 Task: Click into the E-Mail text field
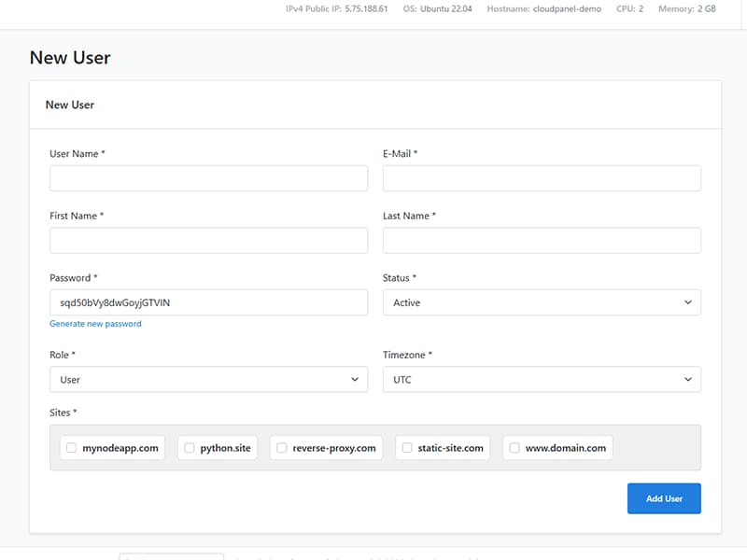click(542, 178)
